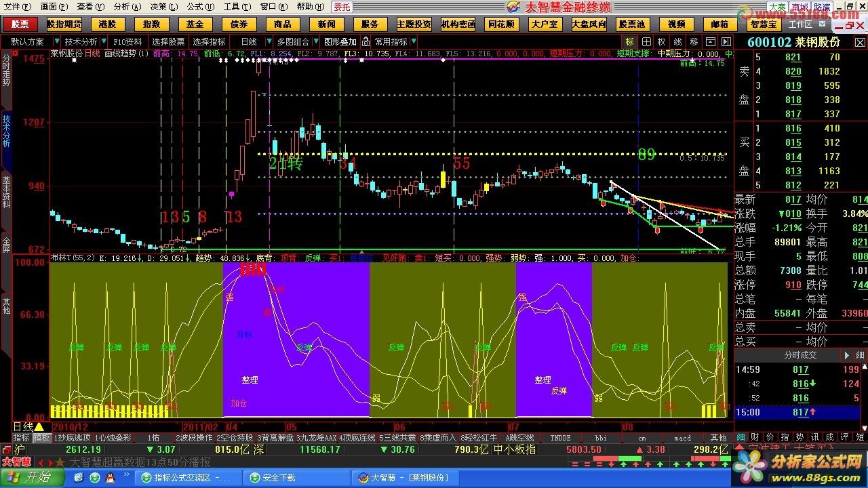The width and height of the screenshot is (868, 488).
Task: Open the 分析(A) menu
Action: pos(127,7)
